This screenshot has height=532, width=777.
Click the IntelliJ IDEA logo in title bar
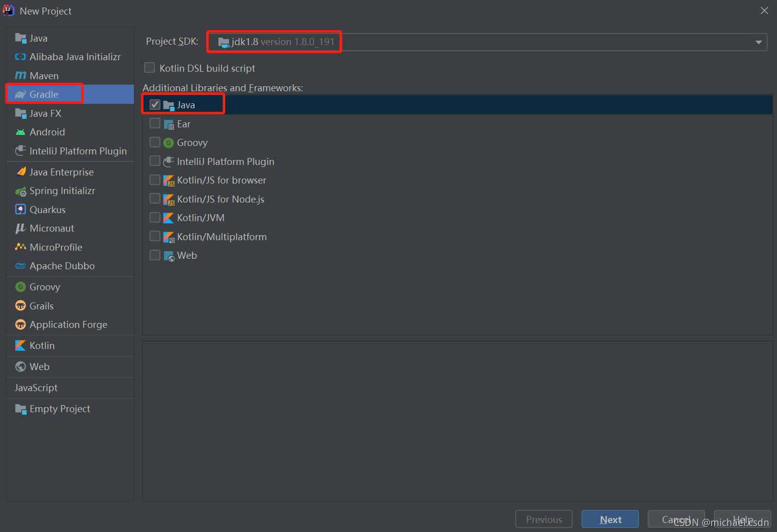coord(9,11)
